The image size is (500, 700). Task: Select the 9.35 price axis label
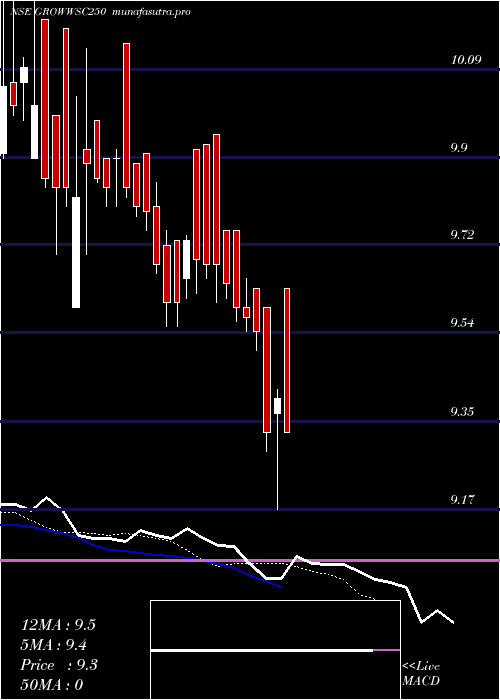coord(462,411)
